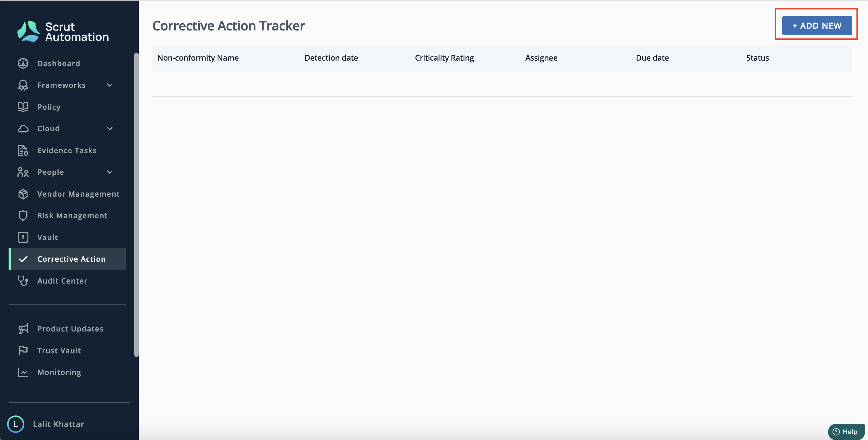The image size is (868, 440).
Task: Open the Dashboard gauge icon
Action: pyautogui.click(x=23, y=63)
